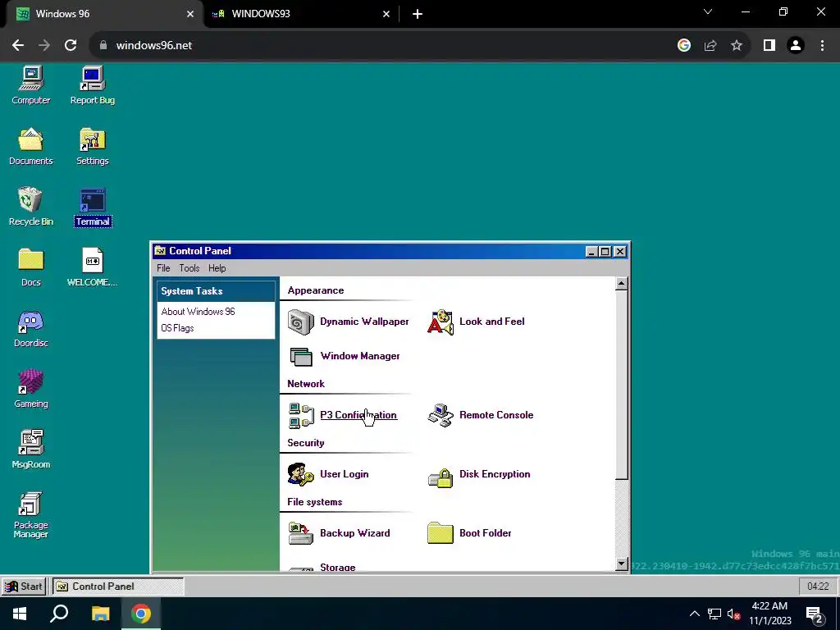Select the Windows 96 browser tab

click(x=104, y=14)
